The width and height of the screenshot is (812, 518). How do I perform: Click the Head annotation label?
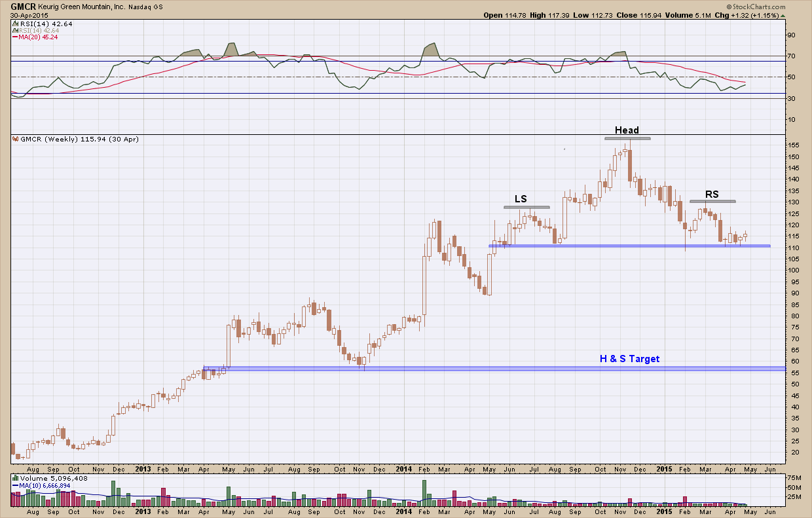626,130
